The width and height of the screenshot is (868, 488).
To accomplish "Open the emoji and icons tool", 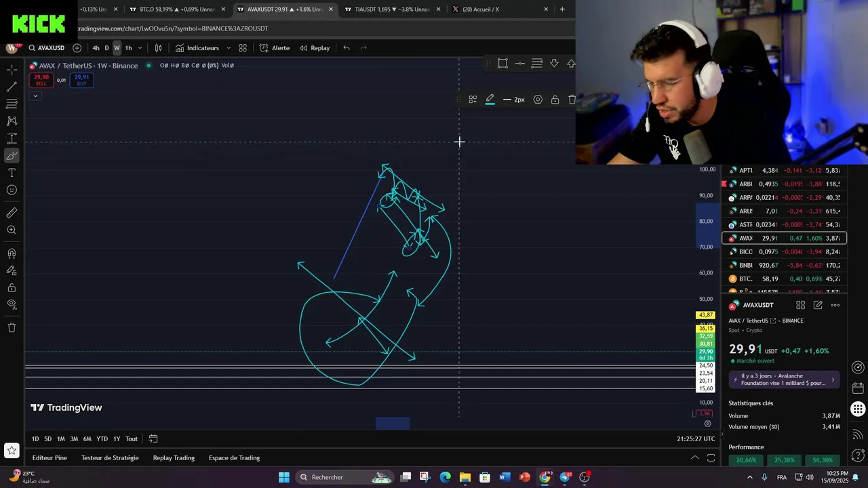I will (x=12, y=190).
